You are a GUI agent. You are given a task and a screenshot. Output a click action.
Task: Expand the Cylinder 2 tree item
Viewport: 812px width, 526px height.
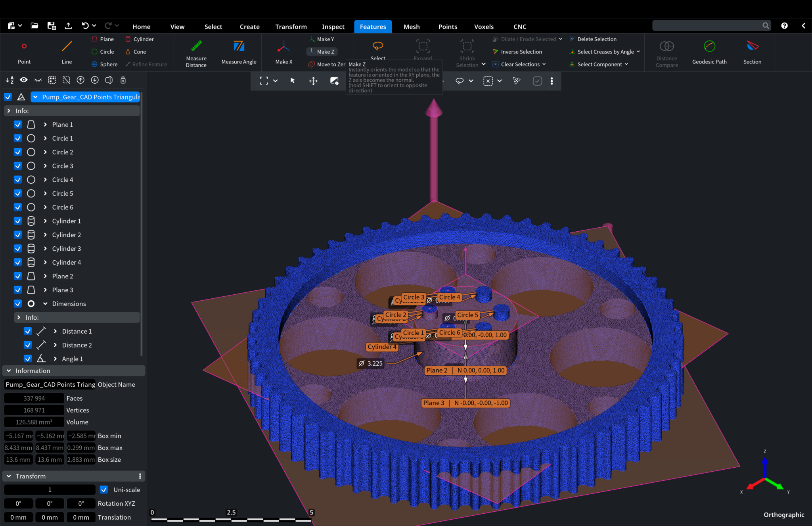click(x=45, y=234)
